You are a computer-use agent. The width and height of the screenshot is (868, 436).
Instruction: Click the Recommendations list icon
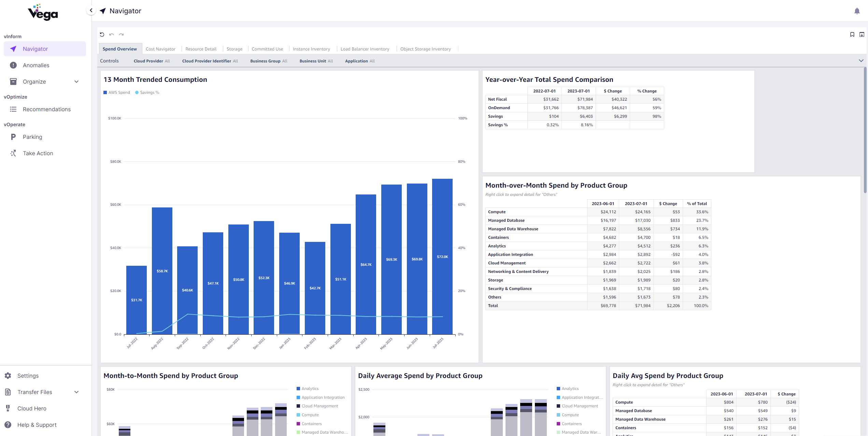(13, 109)
